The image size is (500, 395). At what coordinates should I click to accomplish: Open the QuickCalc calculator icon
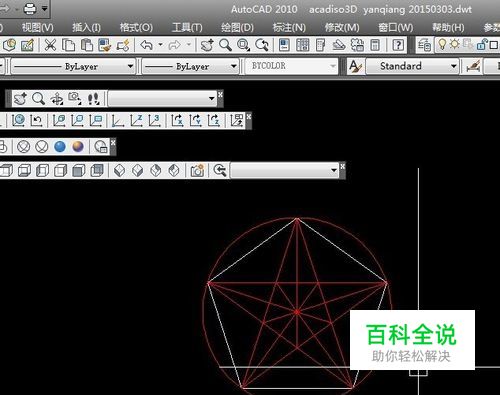(375, 45)
